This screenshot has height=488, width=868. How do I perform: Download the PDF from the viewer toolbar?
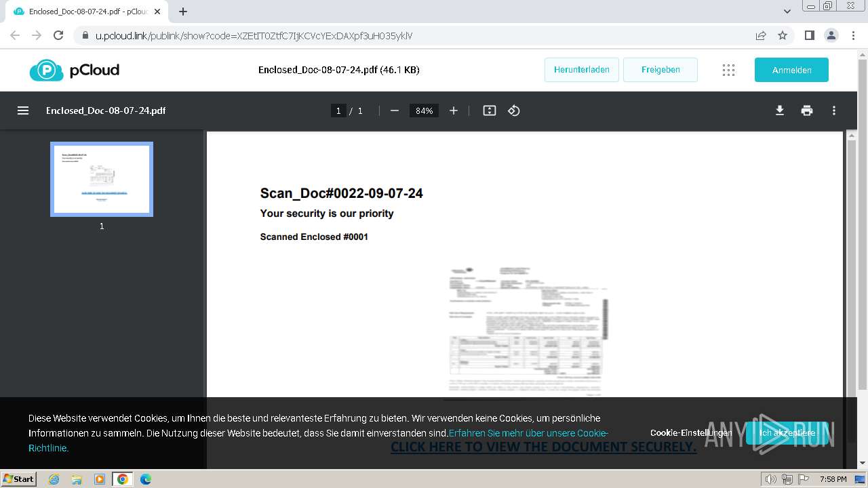pyautogui.click(x=780, y=110)
